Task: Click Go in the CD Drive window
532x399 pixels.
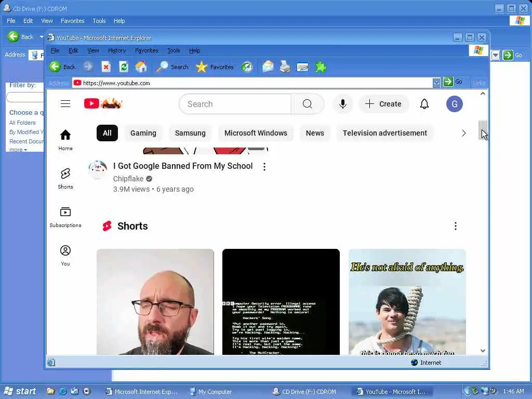Action: click(x=513, y=55)
